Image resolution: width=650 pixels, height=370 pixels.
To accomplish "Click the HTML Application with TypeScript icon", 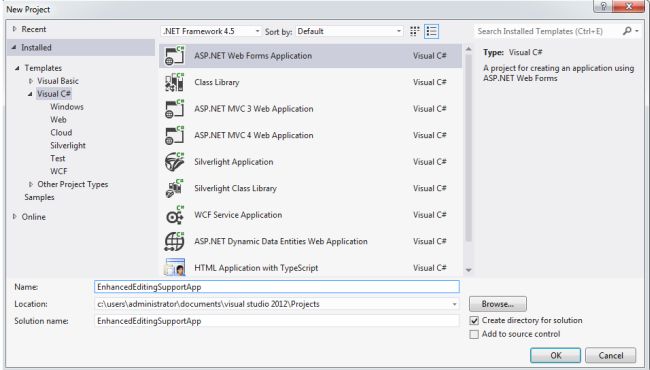I will pyautogui.click(x=174, y=267).
